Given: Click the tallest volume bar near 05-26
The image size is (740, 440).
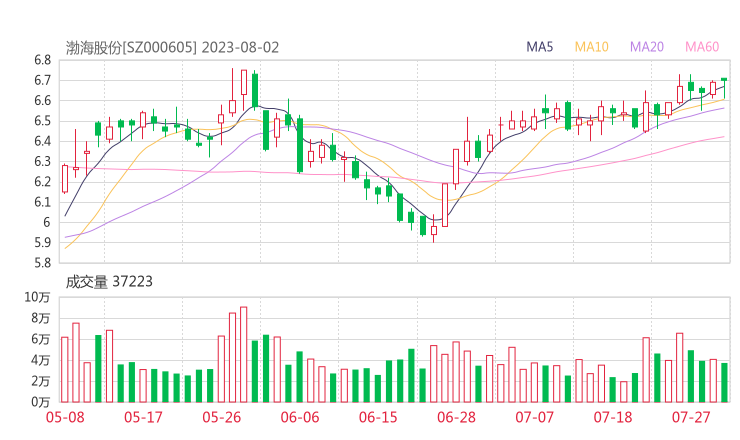Looking at the screenshot, I should tap(244, 355).
